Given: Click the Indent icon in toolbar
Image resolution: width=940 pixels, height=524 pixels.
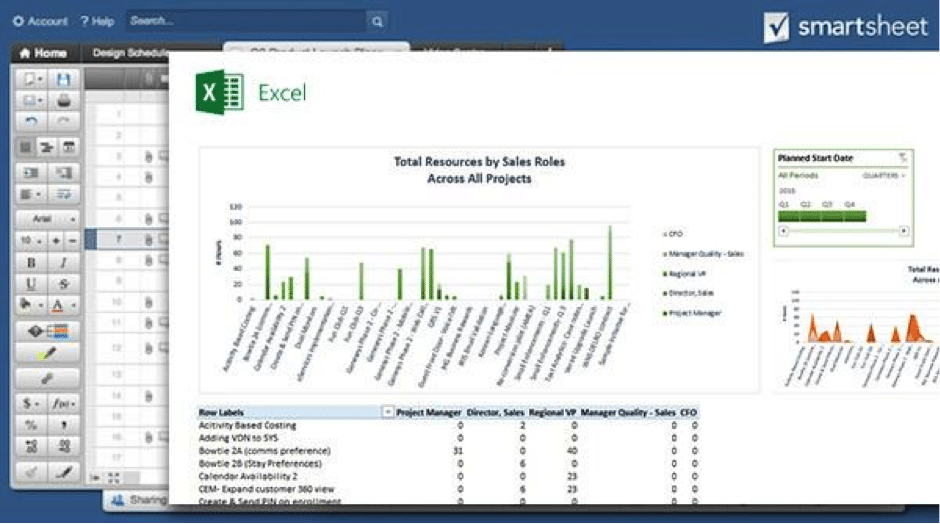Looking at the screenshot, I should coord(31,173).
